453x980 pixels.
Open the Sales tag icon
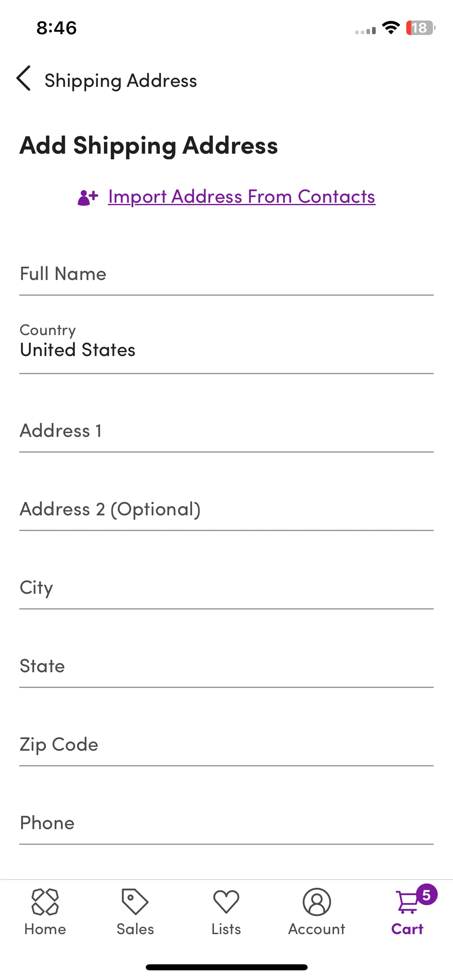coord(135,902)
